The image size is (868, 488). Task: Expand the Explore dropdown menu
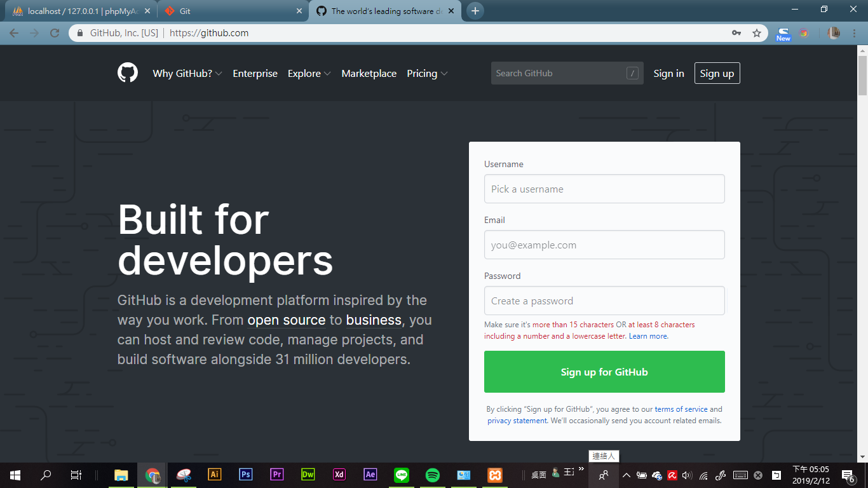309,74
